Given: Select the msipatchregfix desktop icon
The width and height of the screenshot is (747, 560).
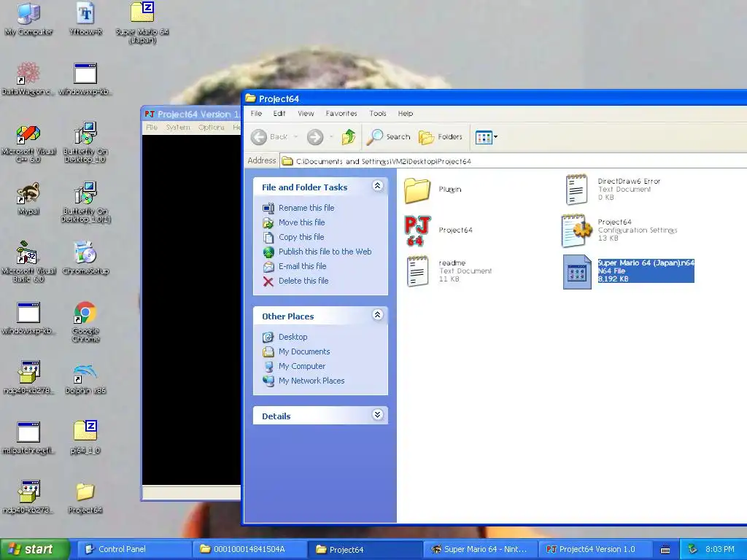Looking at the screenshot, I should [28, 438].
